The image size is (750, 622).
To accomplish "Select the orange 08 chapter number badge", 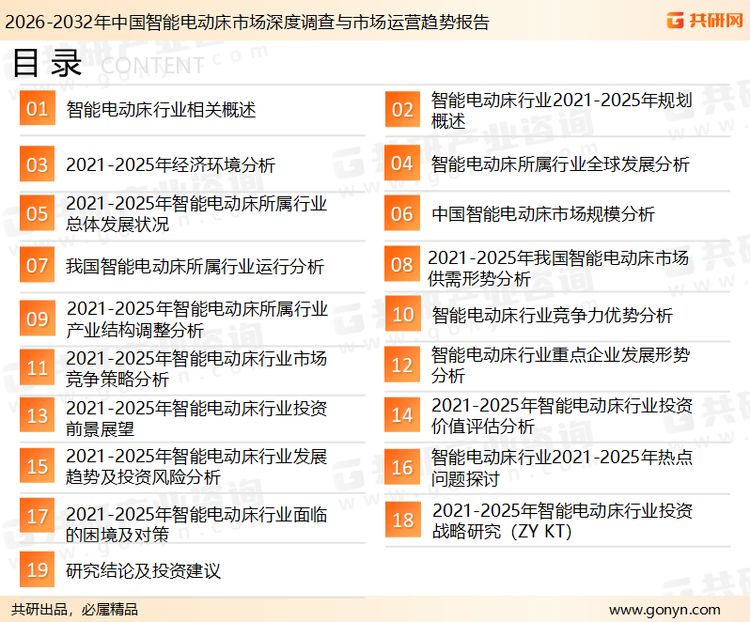I will coord(402,264).
